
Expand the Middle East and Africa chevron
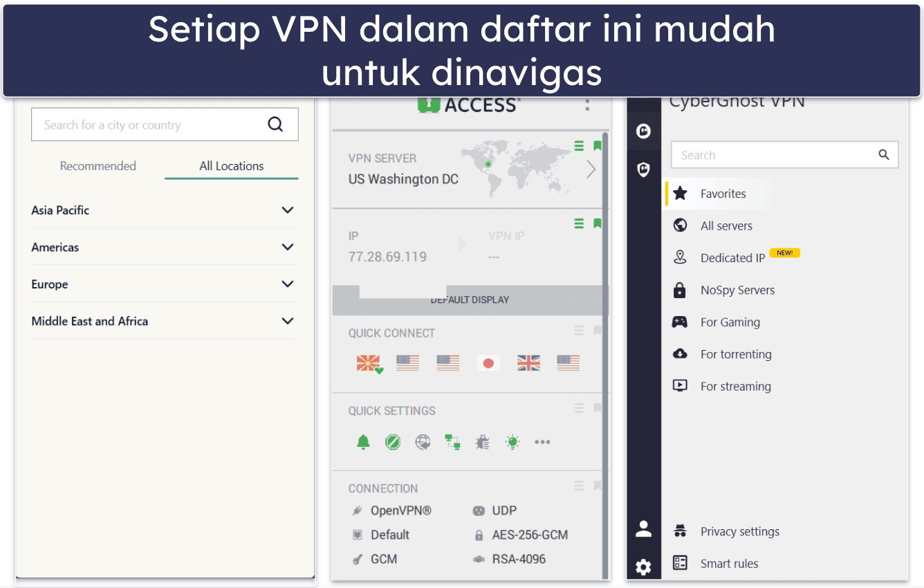click(288, 321)
